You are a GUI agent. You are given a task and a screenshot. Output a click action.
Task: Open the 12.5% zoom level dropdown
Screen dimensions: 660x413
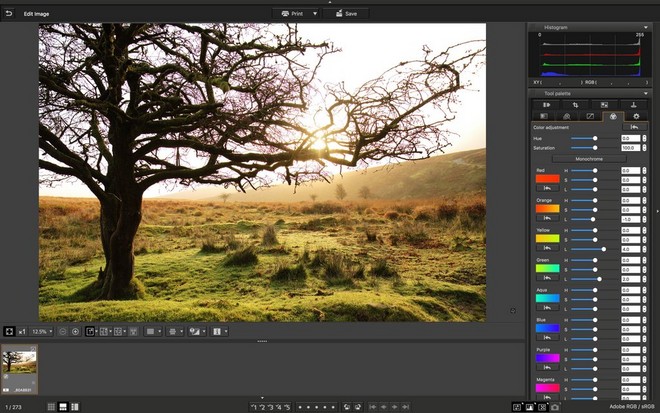click(x=42, y=332)
